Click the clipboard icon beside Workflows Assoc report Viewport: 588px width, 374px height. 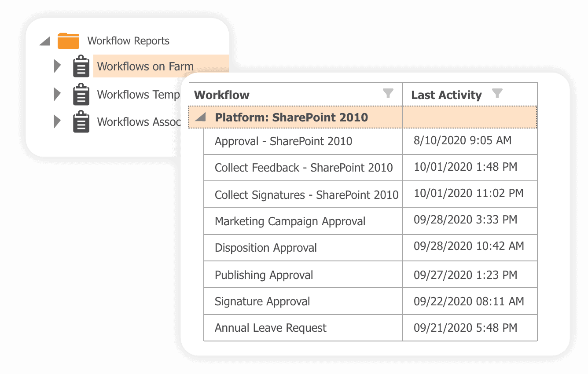coord(81,122)
